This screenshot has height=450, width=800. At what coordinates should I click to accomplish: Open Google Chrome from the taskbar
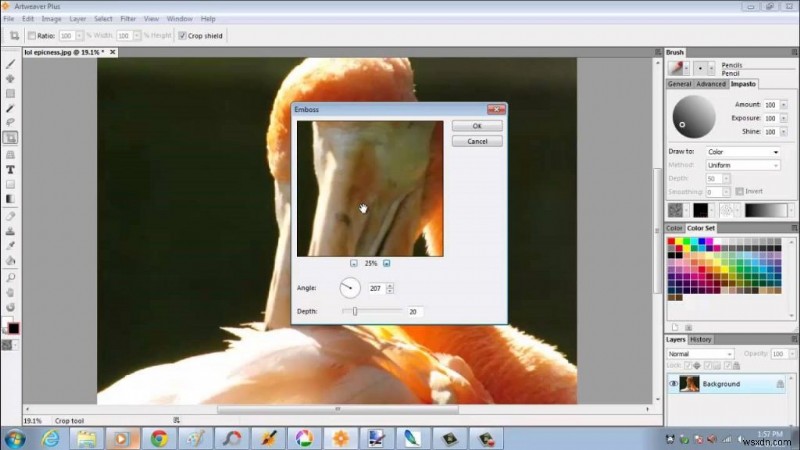click(159, 438)
